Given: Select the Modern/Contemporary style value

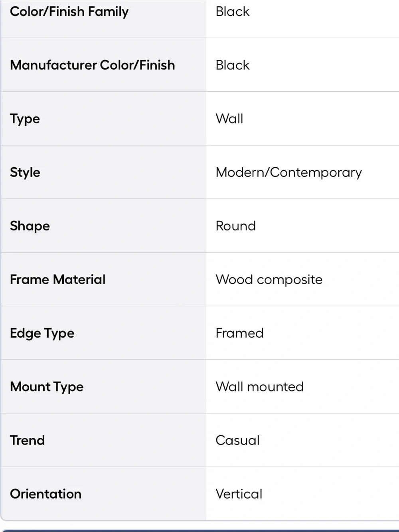Looking at the screenshot, I should point(288,172).
